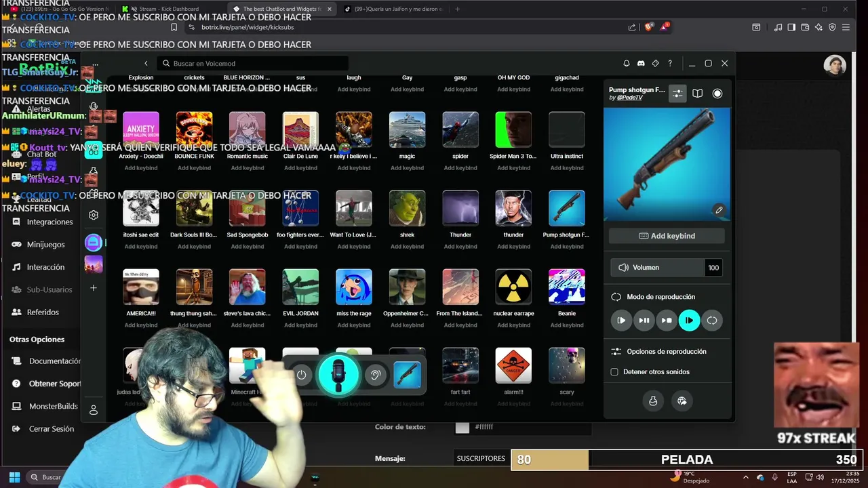This screenshot has height=488, width=868.
Task: Edit the Pump shotgun image with pencil icon
Action: point(719,210)
